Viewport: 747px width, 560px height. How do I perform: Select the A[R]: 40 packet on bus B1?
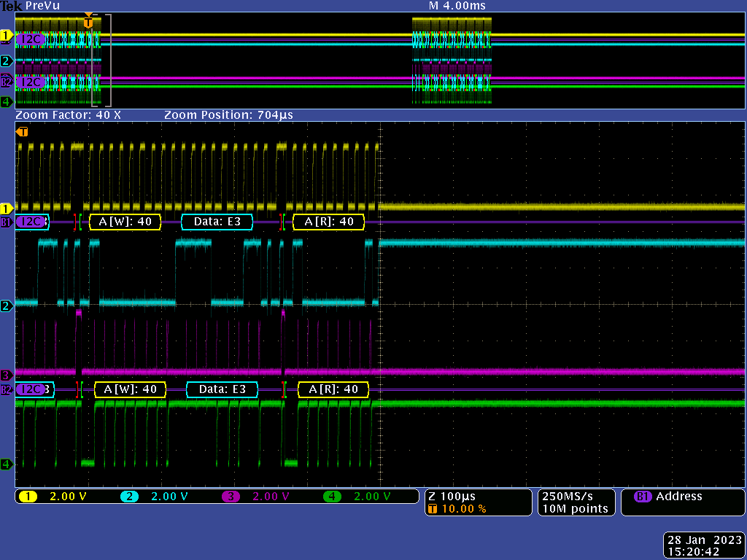(x=329, y=222)
